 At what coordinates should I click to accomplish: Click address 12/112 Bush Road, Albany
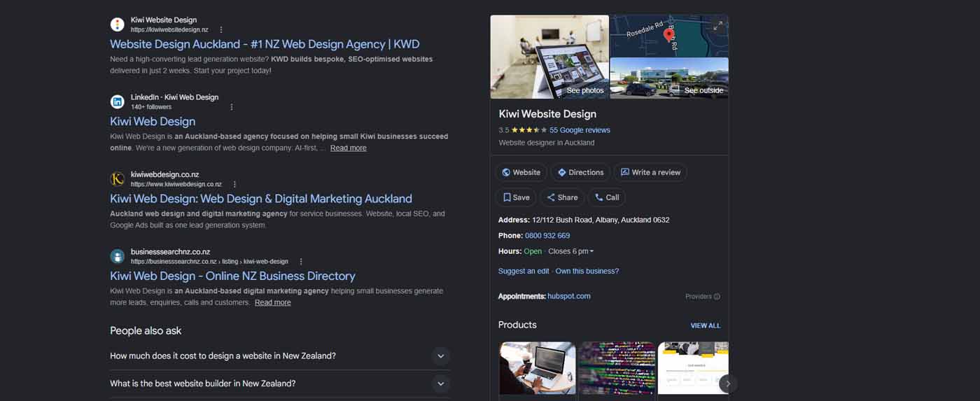[x=601, y=220]
